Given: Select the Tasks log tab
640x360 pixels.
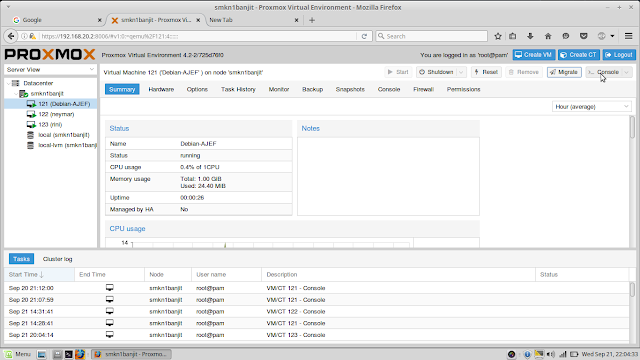Looking at the screenshot, I should [x=21, y=259].
